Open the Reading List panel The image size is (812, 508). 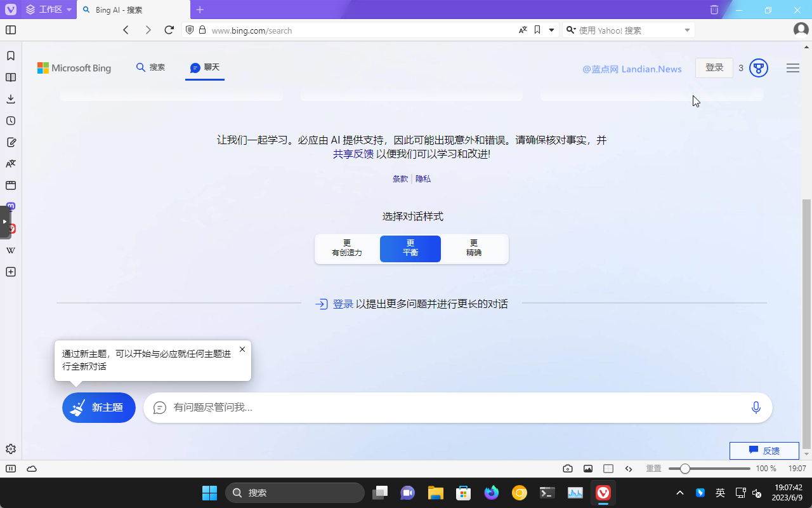(x=11, y=77)
